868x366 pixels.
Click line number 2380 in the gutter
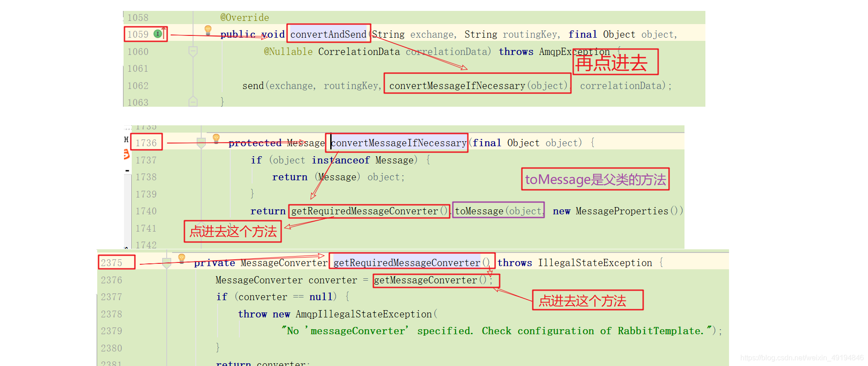coord(111,348)
